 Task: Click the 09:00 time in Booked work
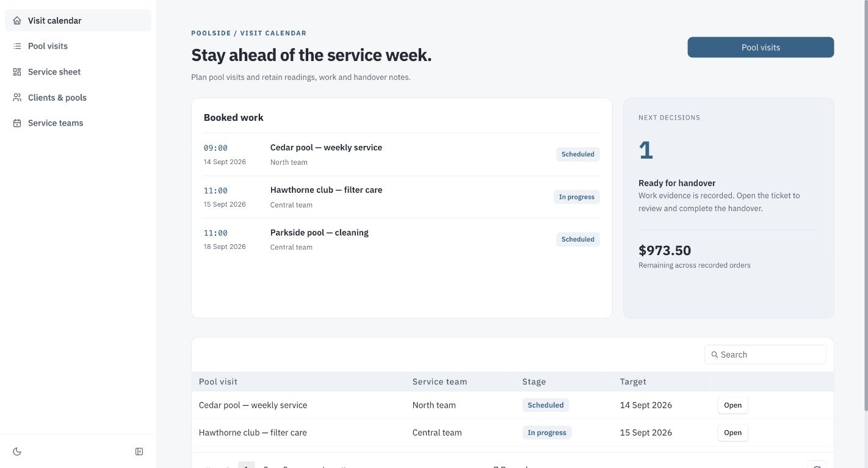215,148
